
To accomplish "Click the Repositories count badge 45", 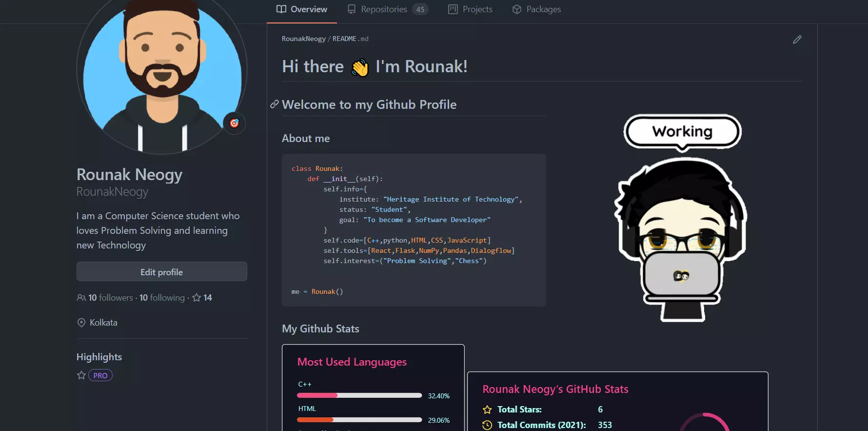I will pyautogui.click(x=420, y=9).
